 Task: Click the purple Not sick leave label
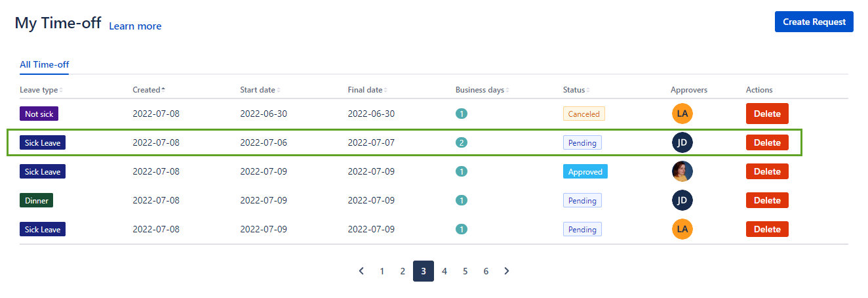(x=39, y=114)
